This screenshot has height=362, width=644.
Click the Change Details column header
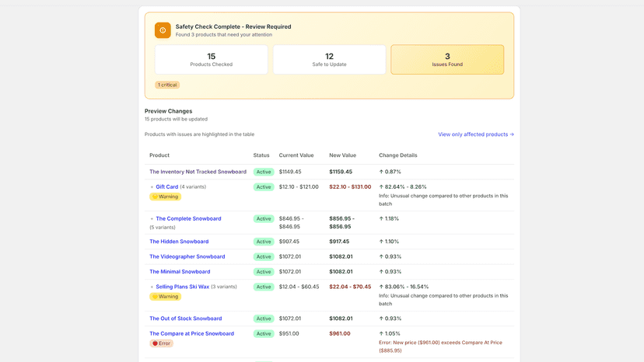click(398, 155)
